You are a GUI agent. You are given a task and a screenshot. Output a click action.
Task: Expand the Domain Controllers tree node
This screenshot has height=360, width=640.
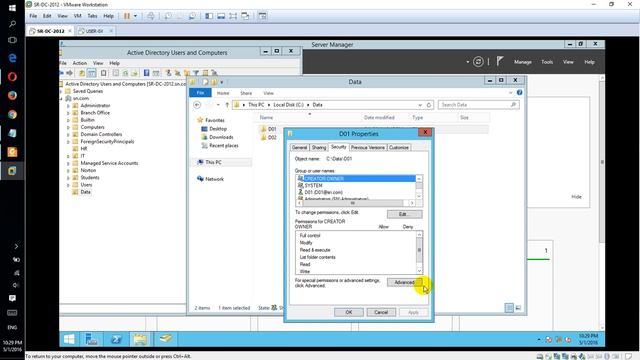tap(68, 134)
